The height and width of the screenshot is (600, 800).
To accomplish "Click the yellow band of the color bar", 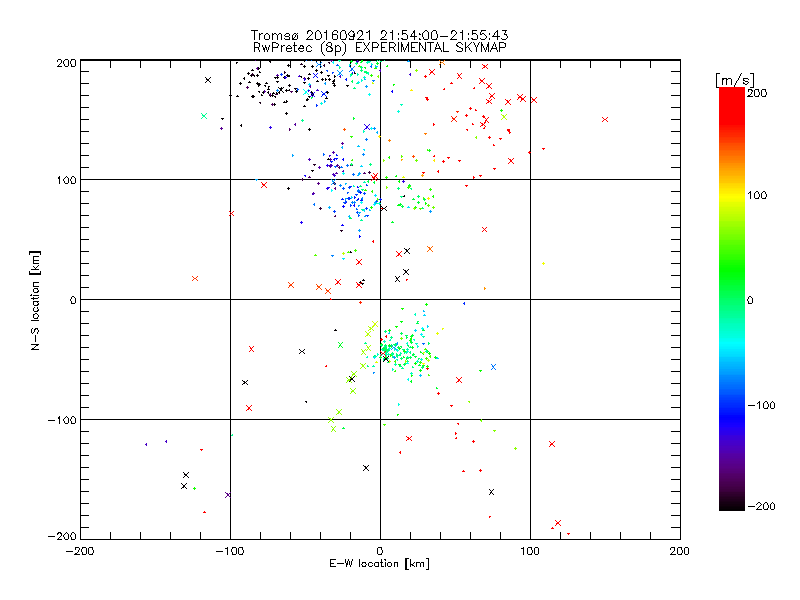I will (732, 195).
